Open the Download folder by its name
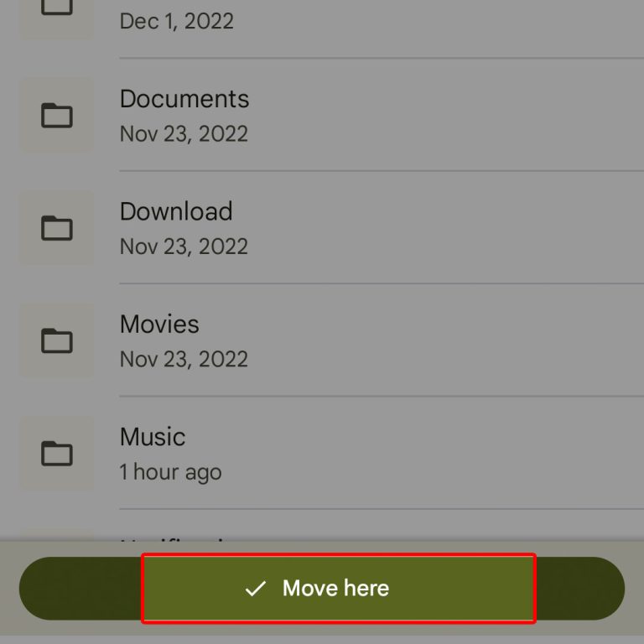 coord(176,211)
